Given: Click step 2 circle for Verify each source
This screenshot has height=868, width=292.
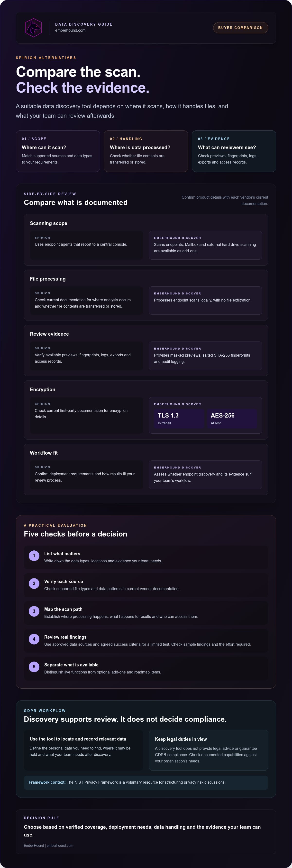Looking at the screenshot, I should click(x=34, y=583).
